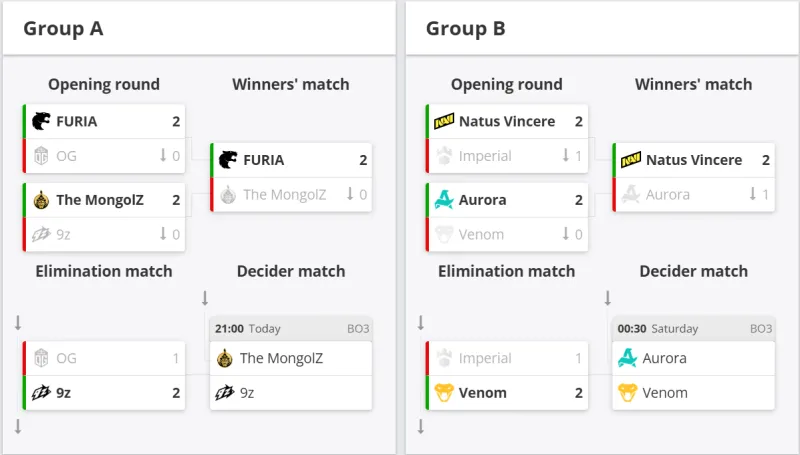Open Natus Vincere name in Group B Opening round
This screenshot has width=800, height=455.
[506, 122]
